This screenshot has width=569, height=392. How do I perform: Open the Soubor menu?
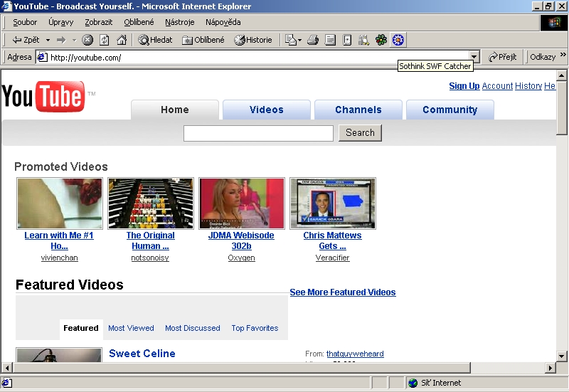(x=25, y=23)
